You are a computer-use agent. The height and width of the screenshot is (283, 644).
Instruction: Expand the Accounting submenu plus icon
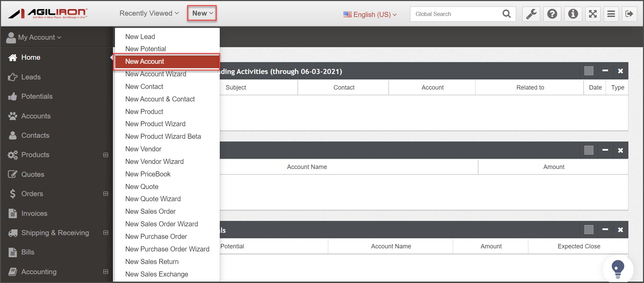click(106, 272)
